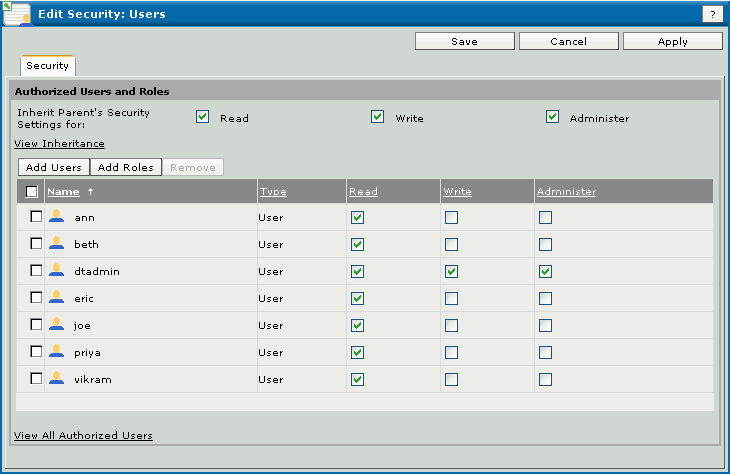The image size is (730, 474).
Task: Click the user icon beside beth
Action: [57, 244]
